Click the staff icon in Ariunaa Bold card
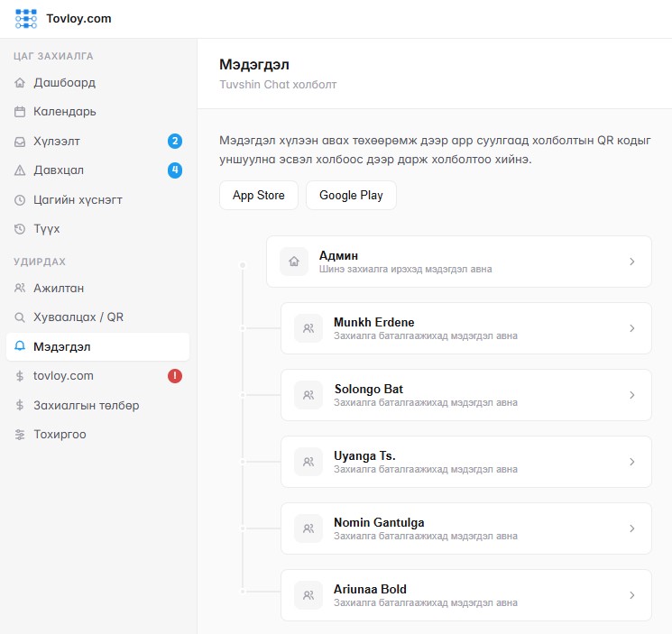 tap(308, 595)
